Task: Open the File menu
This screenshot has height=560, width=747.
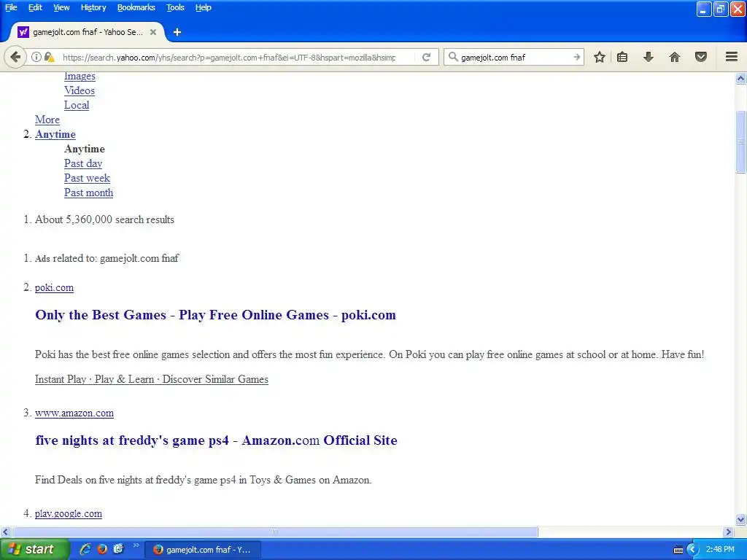Action: click(x=11, y=7)
